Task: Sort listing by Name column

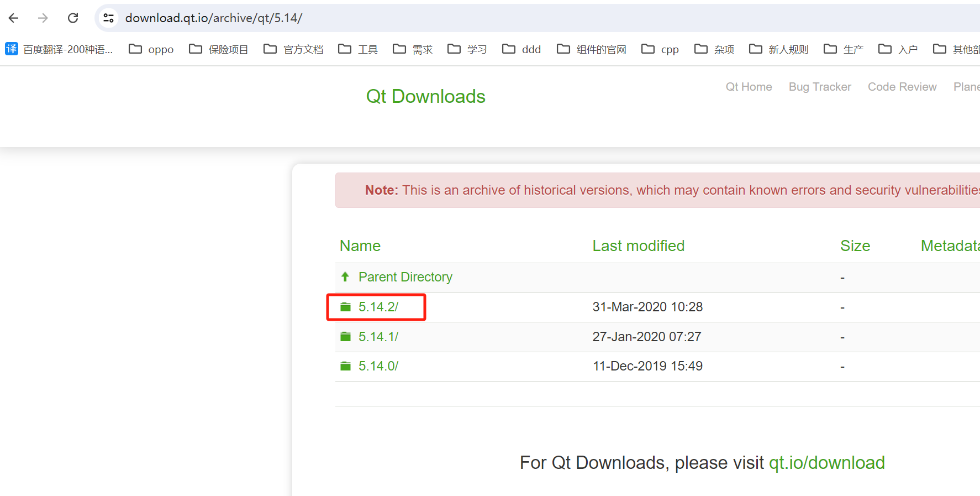Action: pos(360,246)
